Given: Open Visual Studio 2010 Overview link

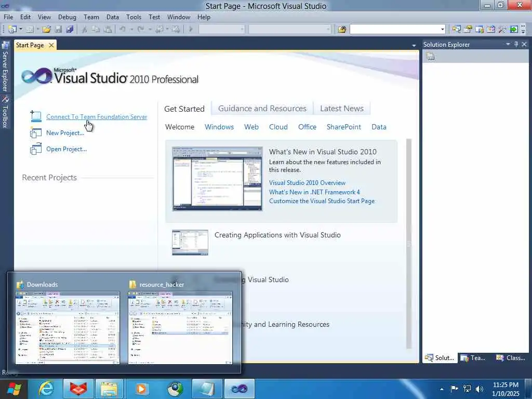Looking at the screenshot, I should [308, 183].
